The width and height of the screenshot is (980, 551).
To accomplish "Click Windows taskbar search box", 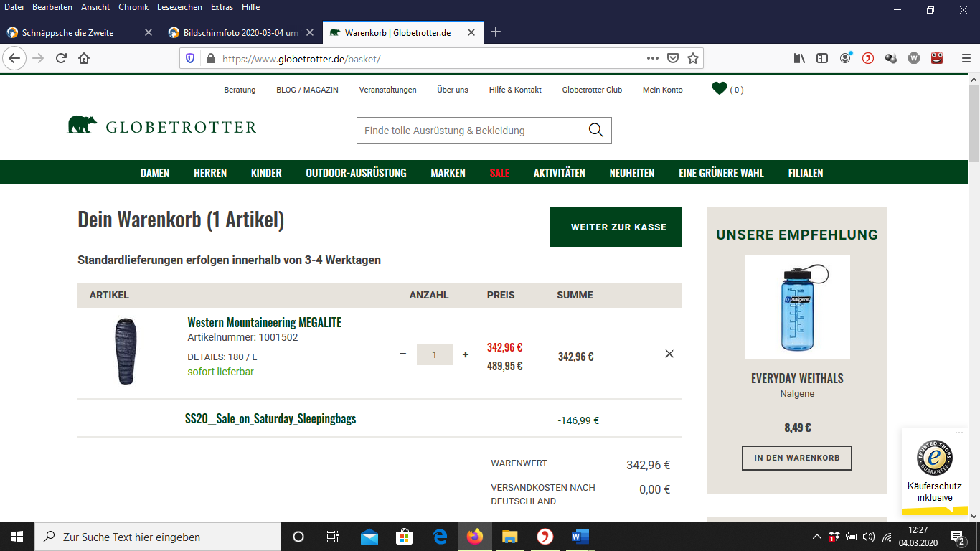I will pos(158,537).
